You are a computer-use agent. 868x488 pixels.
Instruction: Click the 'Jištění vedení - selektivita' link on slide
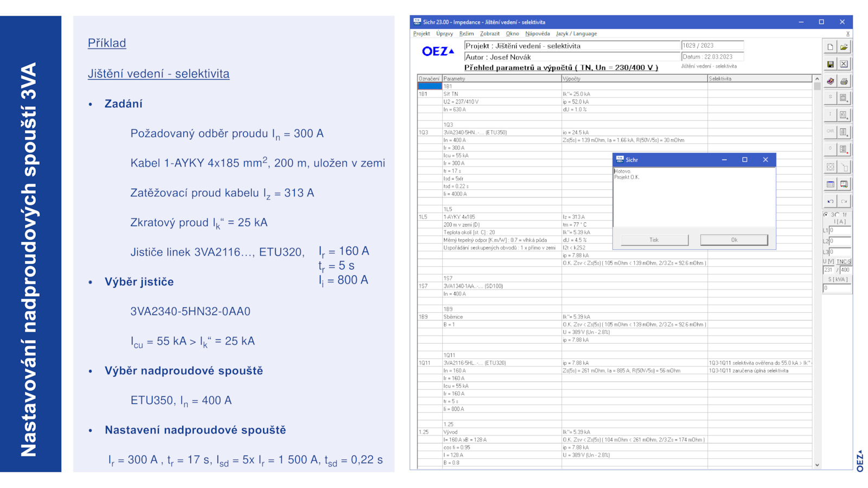coord(158,73)
